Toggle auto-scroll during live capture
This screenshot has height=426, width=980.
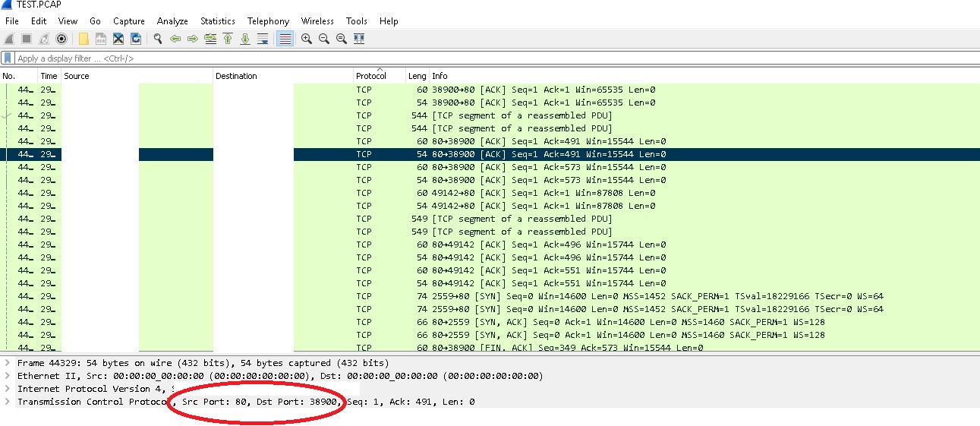click(263, 39)
